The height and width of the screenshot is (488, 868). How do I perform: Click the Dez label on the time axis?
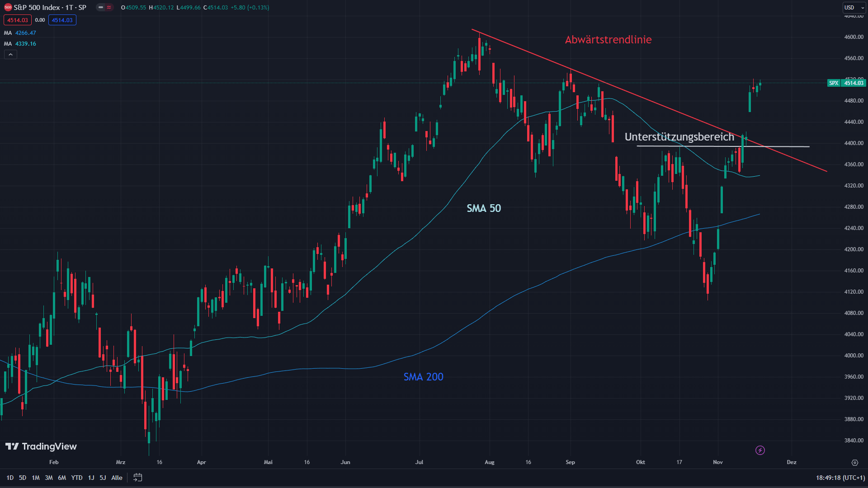(792, 462)
